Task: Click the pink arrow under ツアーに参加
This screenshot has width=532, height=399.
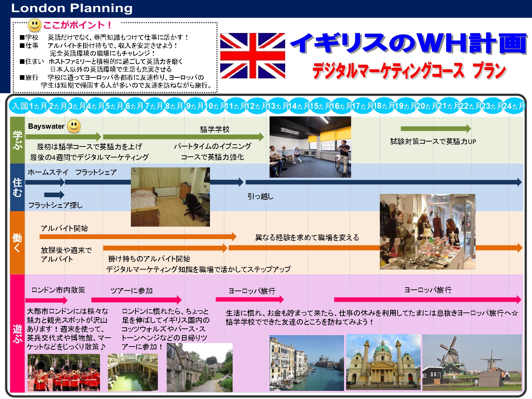Action: tap(136, 300)
